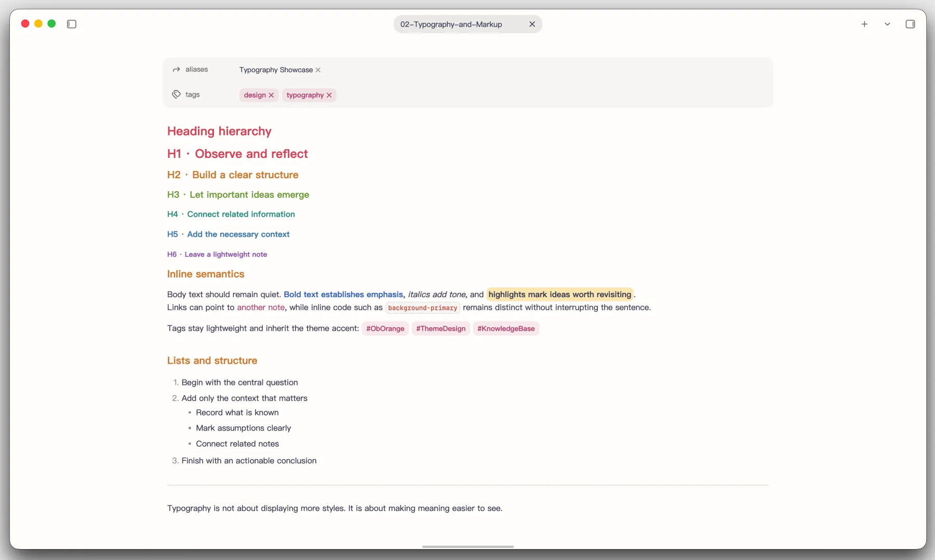Open the another note link
This screenshot has width=935, height=560.
pyautogui.click(x=261, y=308)
